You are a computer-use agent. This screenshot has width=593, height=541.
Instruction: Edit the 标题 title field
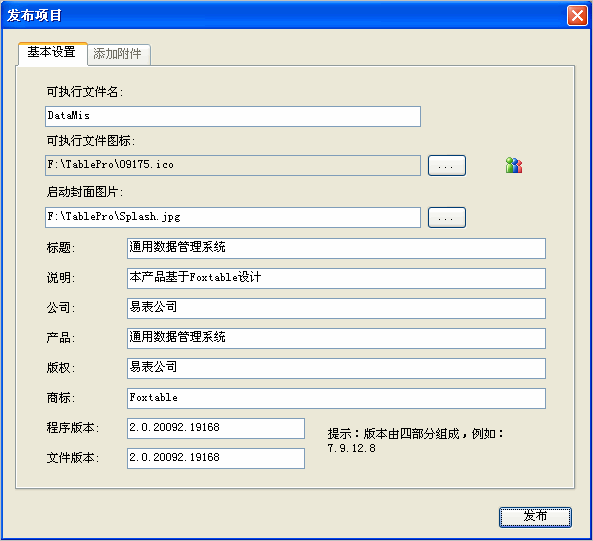click(x=336, y=248)
